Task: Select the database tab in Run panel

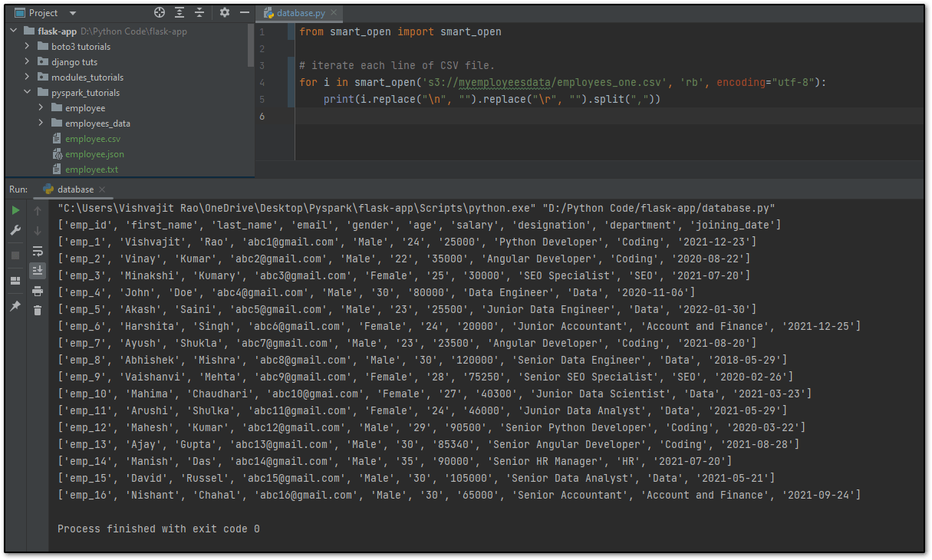Action: pyautogui.click(x=75, y=189)
